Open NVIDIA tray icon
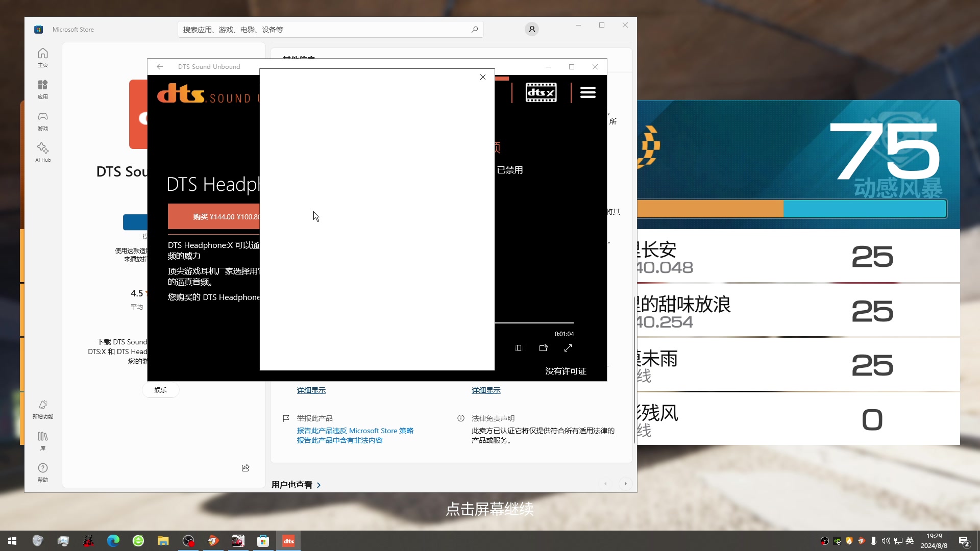The width and height of the screenshot is (980, 551). pyautogui.click(x=837, y=541)
